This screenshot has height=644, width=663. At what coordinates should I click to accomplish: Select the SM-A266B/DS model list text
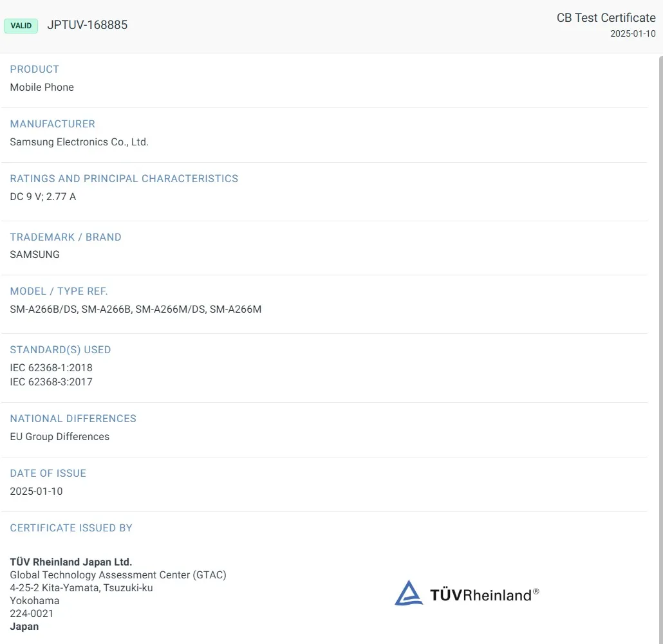(136, 309)
